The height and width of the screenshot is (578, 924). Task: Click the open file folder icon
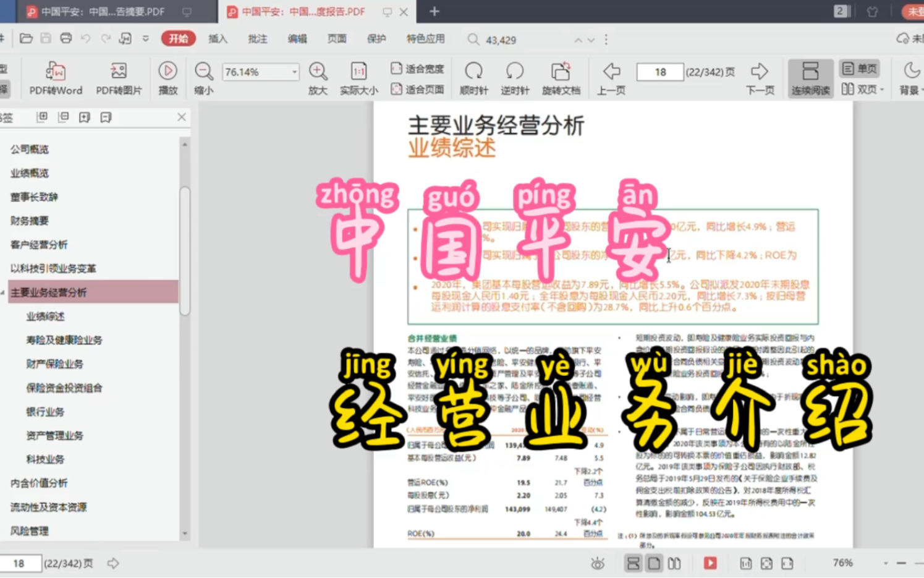(x=26, y=39)
